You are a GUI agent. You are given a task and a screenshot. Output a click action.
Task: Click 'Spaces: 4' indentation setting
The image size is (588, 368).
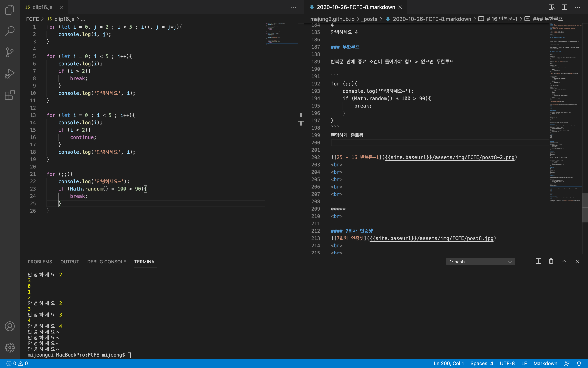point(482,363)
